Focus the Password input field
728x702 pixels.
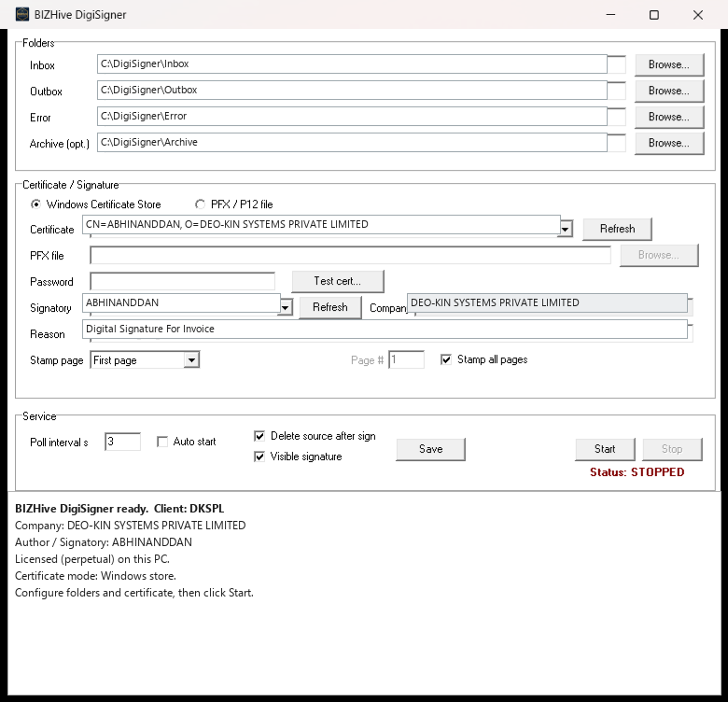click(182, 281)
